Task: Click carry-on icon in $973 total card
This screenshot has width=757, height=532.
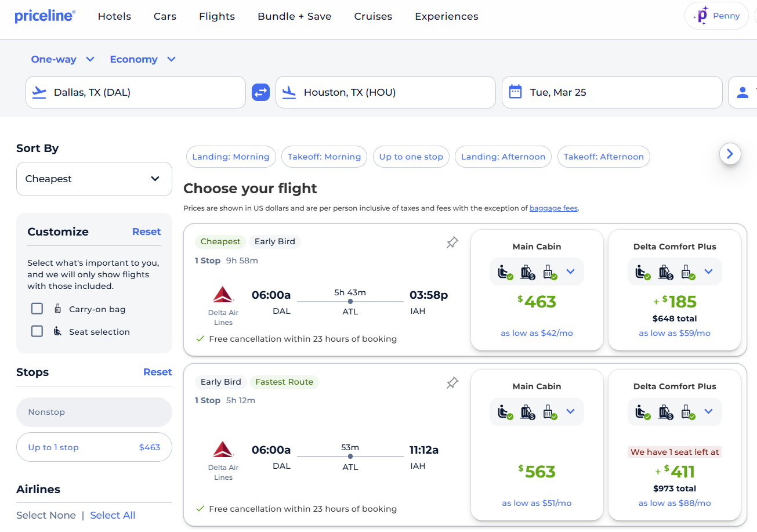Action: point(687,412)
